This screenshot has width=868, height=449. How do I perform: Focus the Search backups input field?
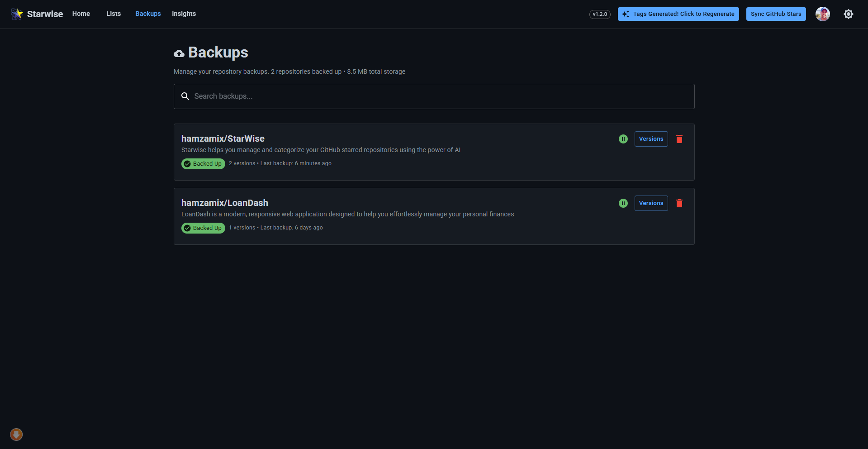coord(434,96)
